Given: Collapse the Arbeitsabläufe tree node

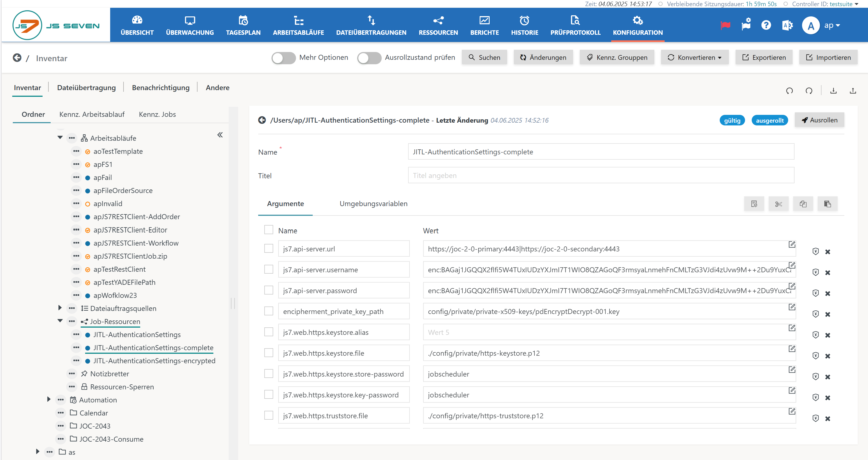Looking at the screenshot, I should pyautogui.click(x=60, y=137).
